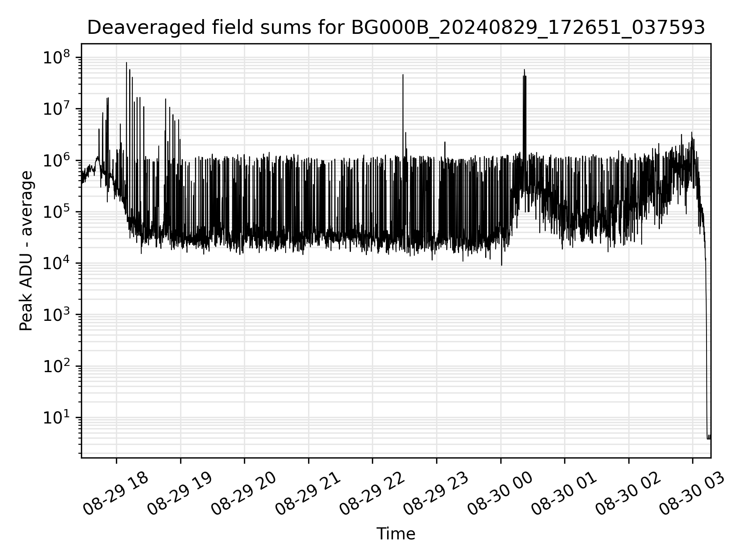This screenshot has width=747, height=560.
Task: Click the x-axis label 'Time'
Action: (396, 534)
